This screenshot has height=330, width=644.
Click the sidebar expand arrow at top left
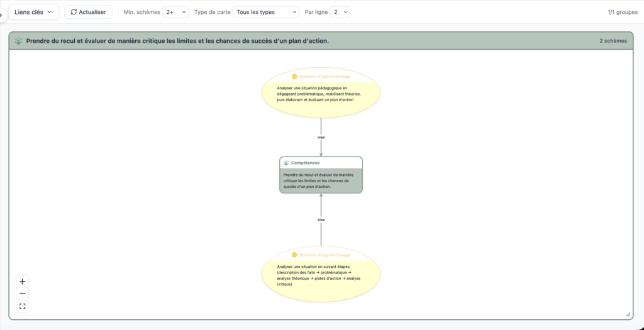click(x=1, y=15)
